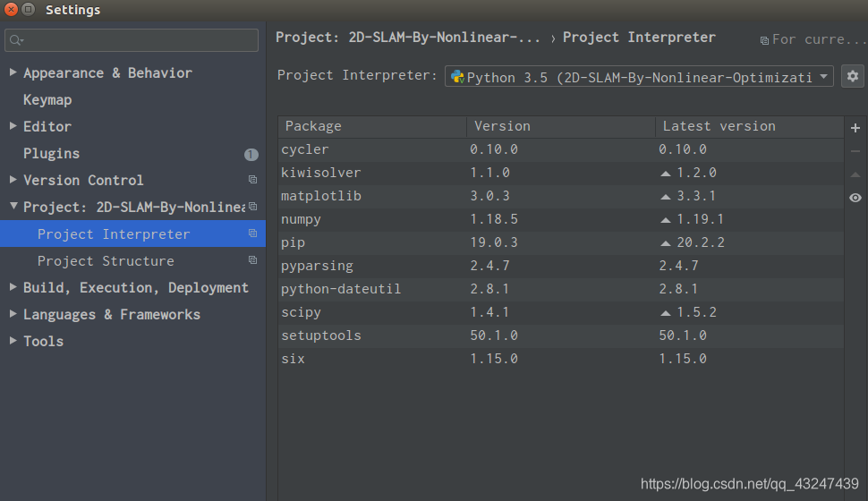Select the scipy package row
This screenshot has width=868, height=501.
click(561, 312)
